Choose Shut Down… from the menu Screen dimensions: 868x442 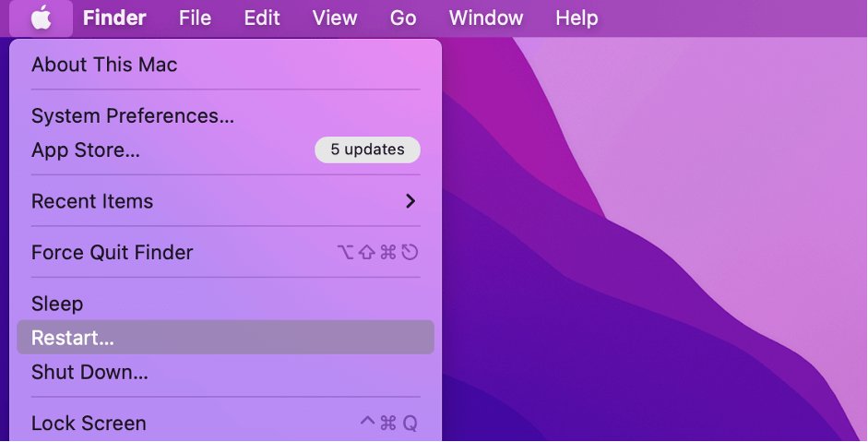point(89,372)
